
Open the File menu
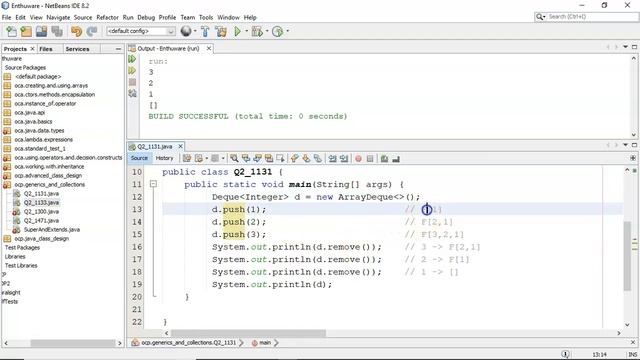(x=7, y=18)
